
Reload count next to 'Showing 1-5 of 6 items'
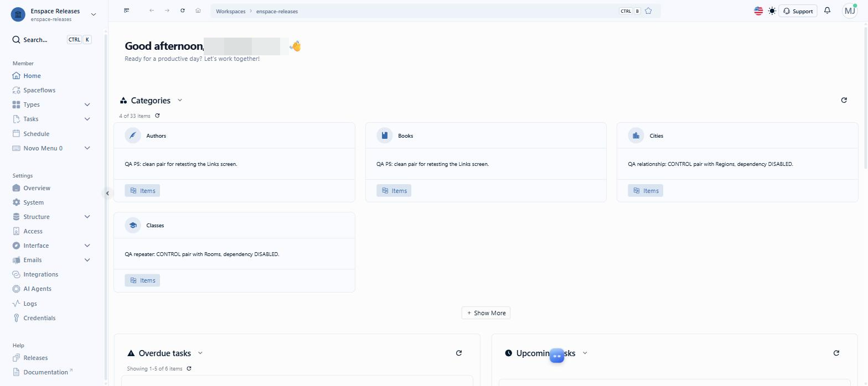tap(189, 368)
